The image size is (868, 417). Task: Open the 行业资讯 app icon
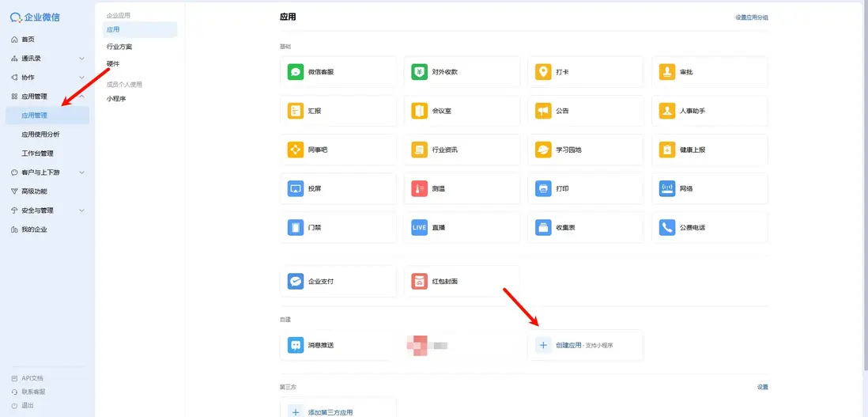pyautogui.click(x=420, y=150)
